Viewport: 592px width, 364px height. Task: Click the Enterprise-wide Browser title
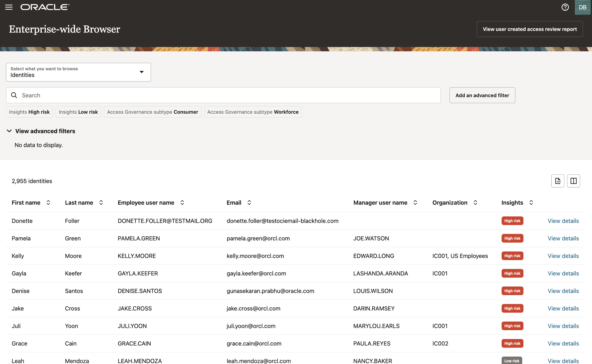pos(64,29)
